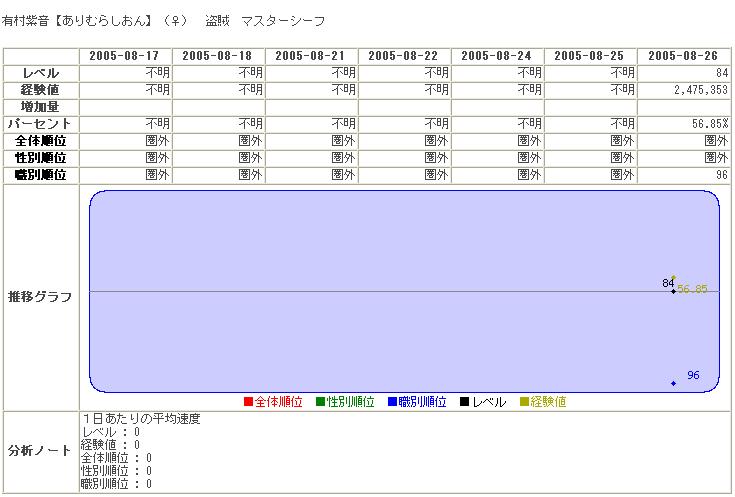The width and height of the screenshot is (735, 497).
Task: Click the blue 職別順位 legend swatch
Action: pyautogui.click(x=392, y=402)
